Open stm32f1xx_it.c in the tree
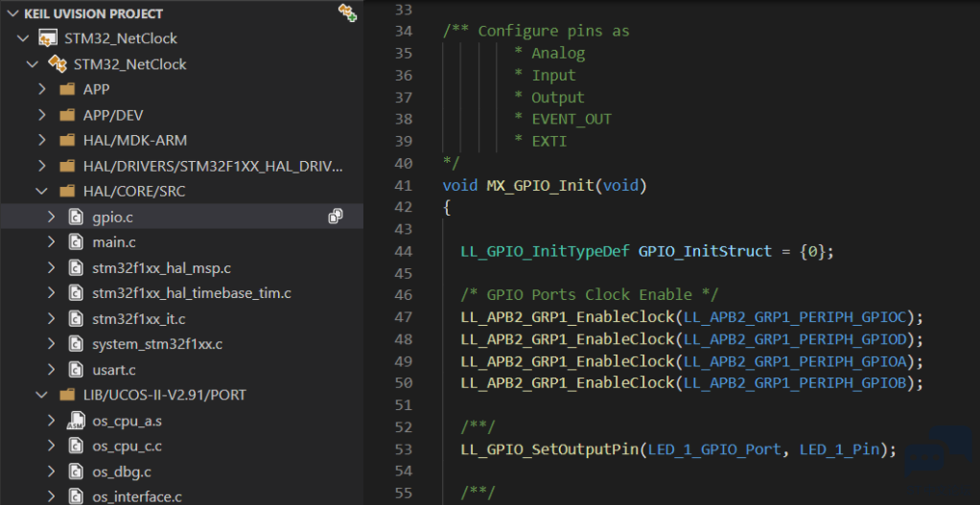Image resolution: width=980 pixels, height=505 pixels. point(139,319)
